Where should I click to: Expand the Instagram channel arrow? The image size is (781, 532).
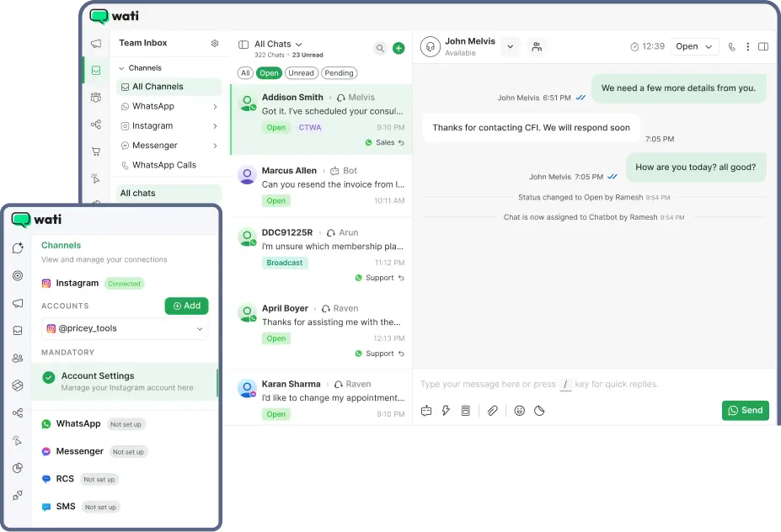coord(215,126)
